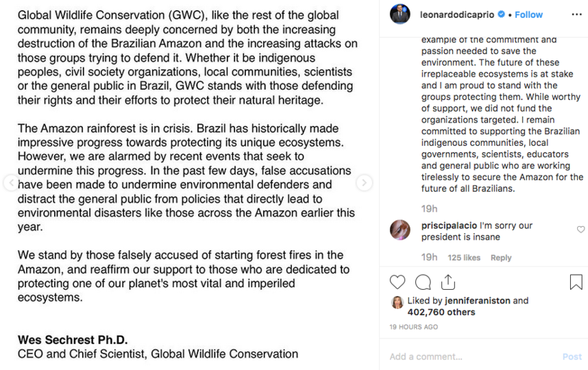Follow leonardodicaprio account
This screenshot has width=588, height=370.
click(528, 14)
